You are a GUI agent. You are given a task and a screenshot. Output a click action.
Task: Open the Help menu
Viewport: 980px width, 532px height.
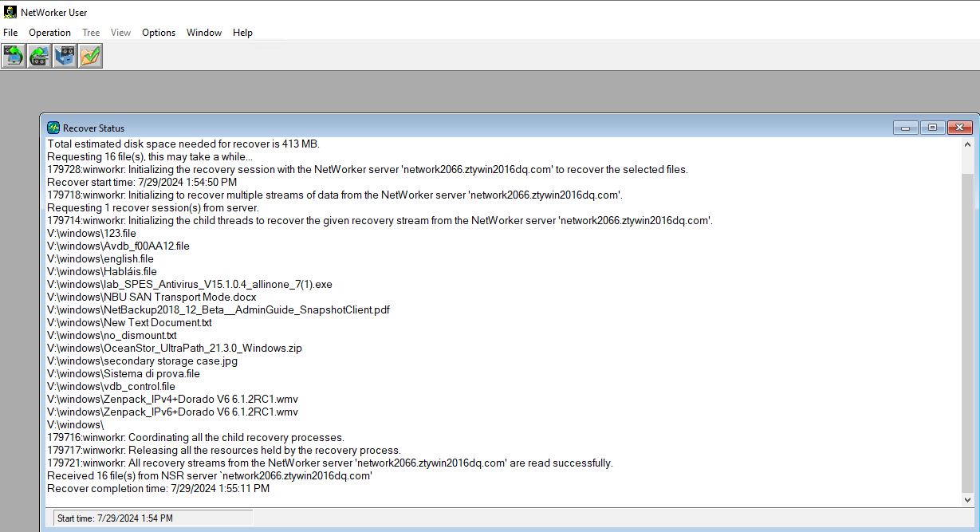click(x=242, y=33)
